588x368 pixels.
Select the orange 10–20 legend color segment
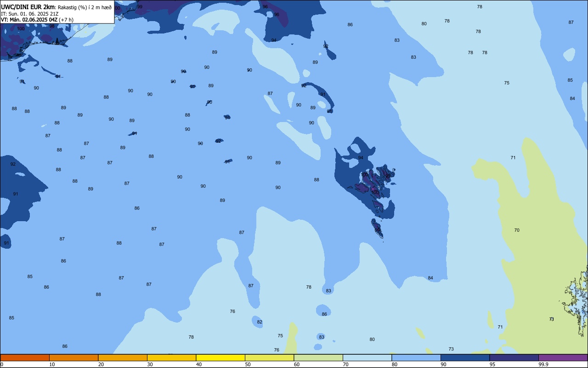(x=73, y=357)
